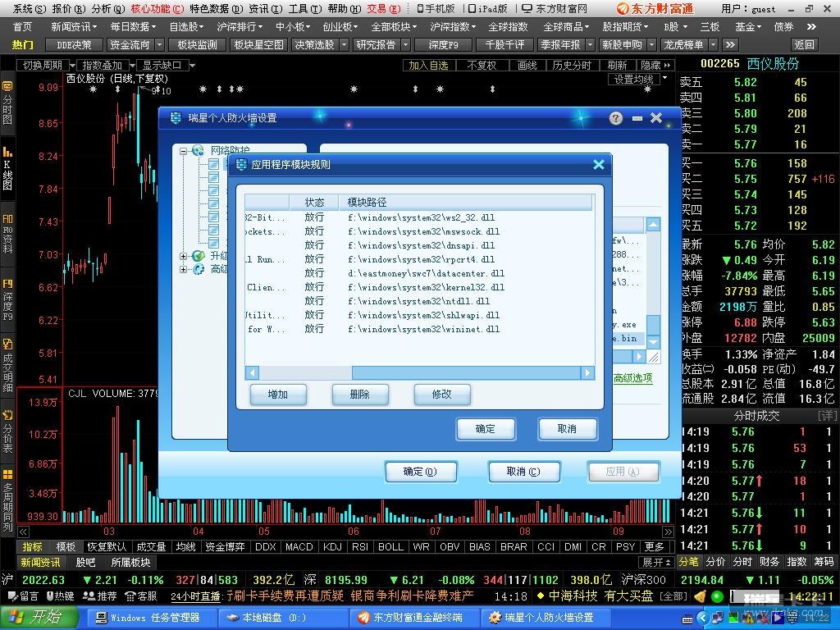Click 取消(C) in firewall settings
The height and width of the screenshot is (630, 840).
click(524, 472)
